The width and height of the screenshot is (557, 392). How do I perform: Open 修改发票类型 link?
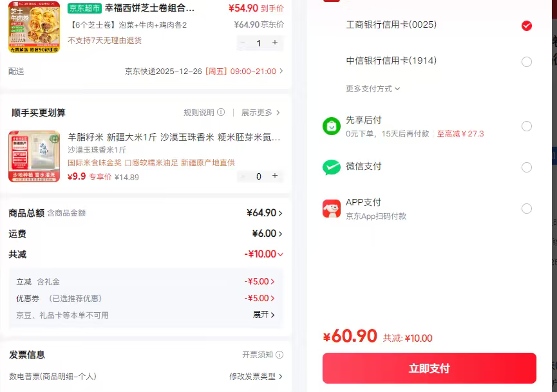click(x=256, y=377)
